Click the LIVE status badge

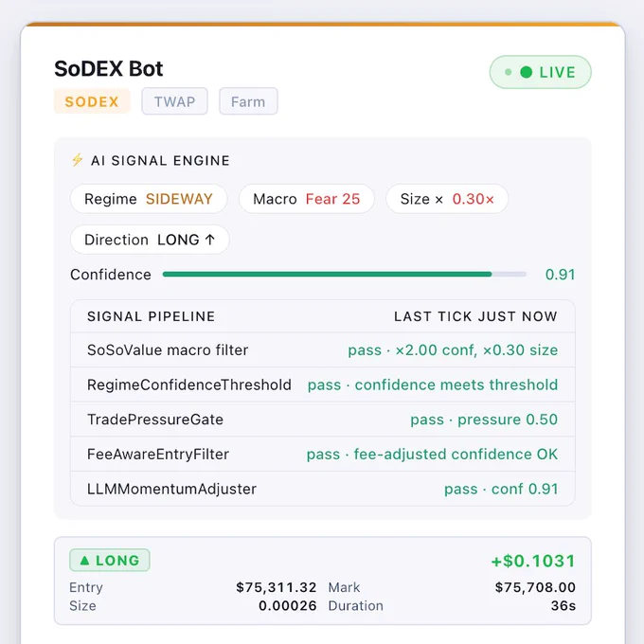(540, 72)
